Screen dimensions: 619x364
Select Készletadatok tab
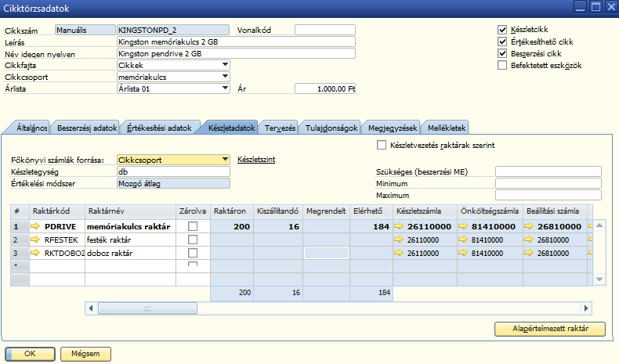pos(231,128)
